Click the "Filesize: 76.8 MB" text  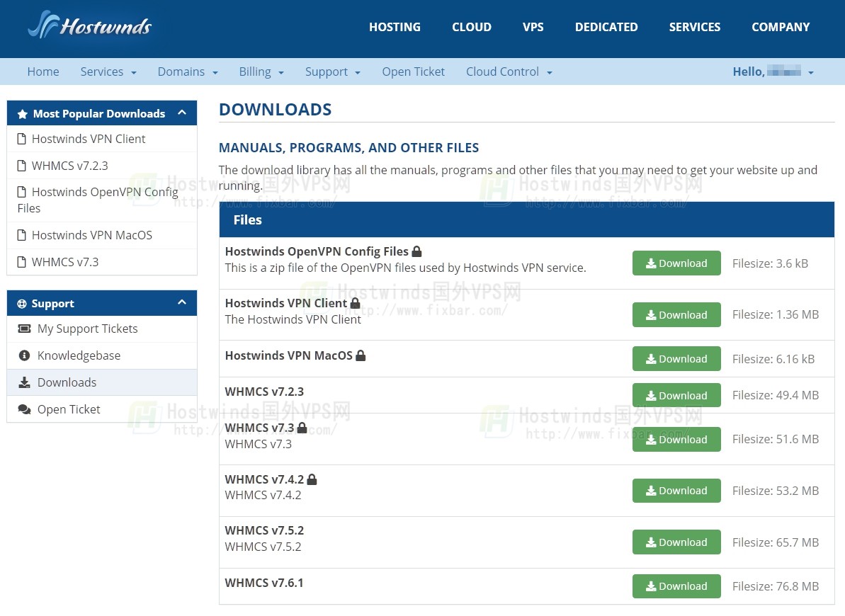[776, 586]
